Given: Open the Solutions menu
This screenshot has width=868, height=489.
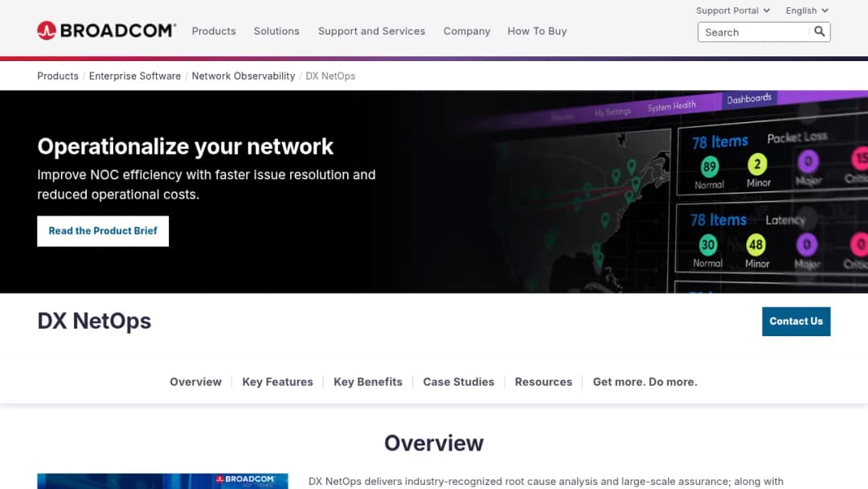Looking at the screenshot, I should (276, 31).
